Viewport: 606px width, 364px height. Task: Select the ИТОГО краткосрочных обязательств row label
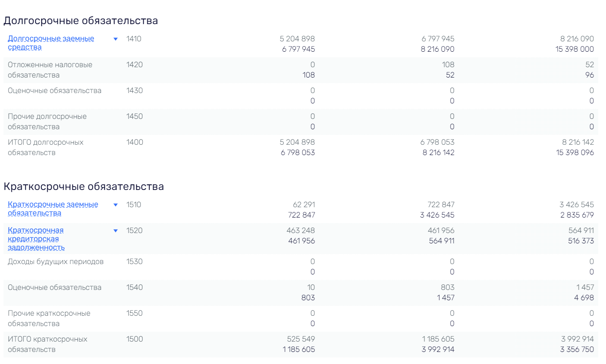pos(47,344)
